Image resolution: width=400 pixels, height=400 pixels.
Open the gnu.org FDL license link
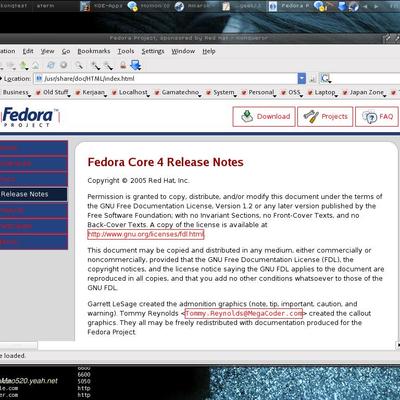(146, 234)
